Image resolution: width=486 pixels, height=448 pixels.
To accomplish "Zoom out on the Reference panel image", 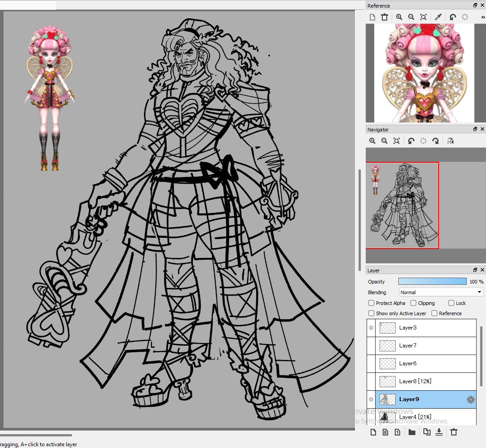I will pos(411,17).
